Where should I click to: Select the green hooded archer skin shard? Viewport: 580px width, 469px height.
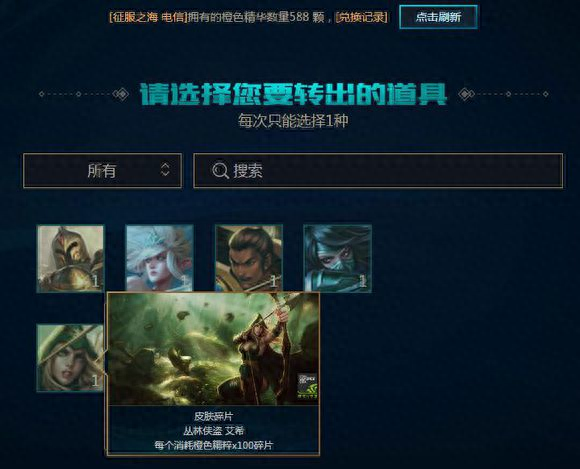(x=70, y=358)
